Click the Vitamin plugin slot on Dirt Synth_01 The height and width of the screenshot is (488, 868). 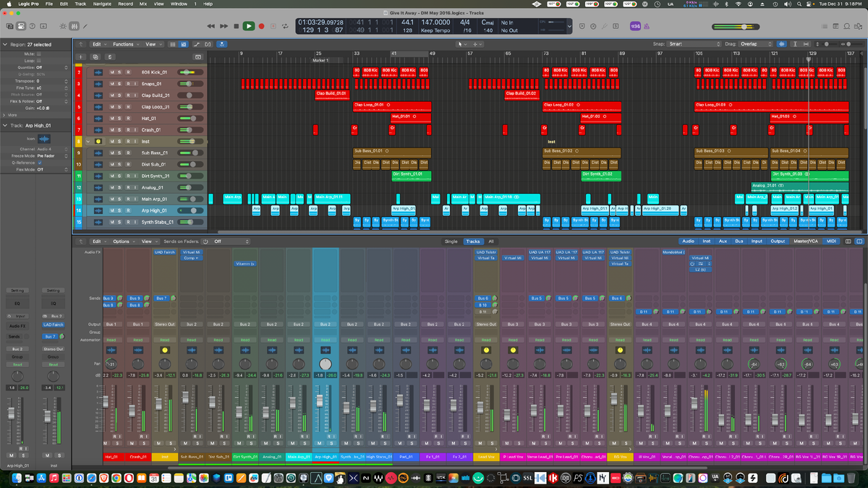[245, 264]
